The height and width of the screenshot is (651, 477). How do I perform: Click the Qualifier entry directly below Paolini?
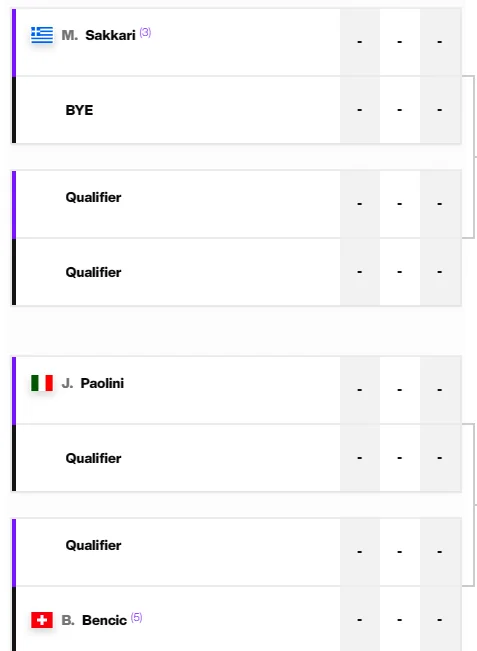[93, 458]
